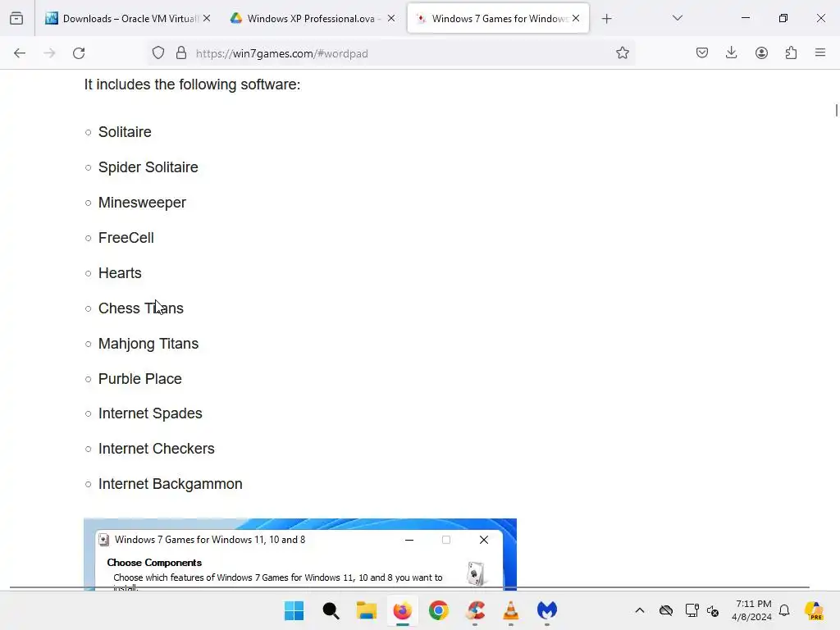Open CCleaner from the taskbar
The image size is (840, 630).
click(x=475, y=610)
